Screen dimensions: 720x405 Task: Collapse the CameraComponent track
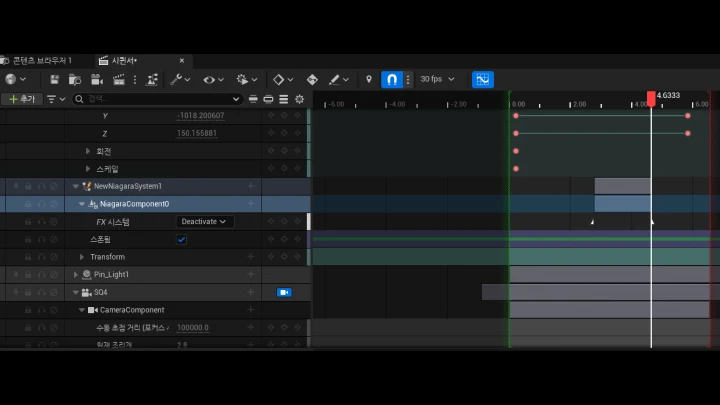coord(82,310)
